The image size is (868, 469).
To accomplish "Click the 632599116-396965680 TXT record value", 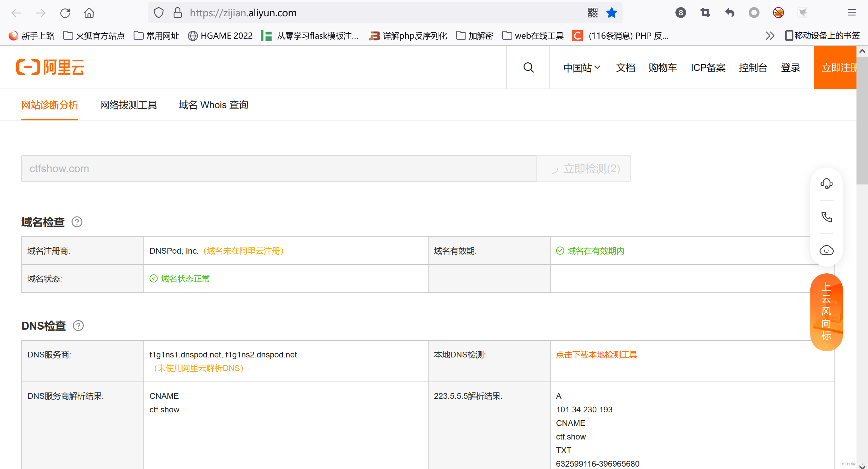I will 597,464.
